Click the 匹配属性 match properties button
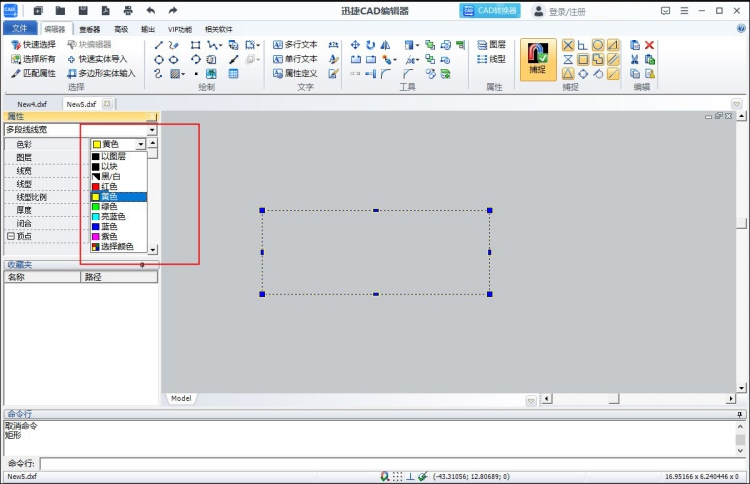750x484 pixels. pyautogui.click(x=33, y=73)
